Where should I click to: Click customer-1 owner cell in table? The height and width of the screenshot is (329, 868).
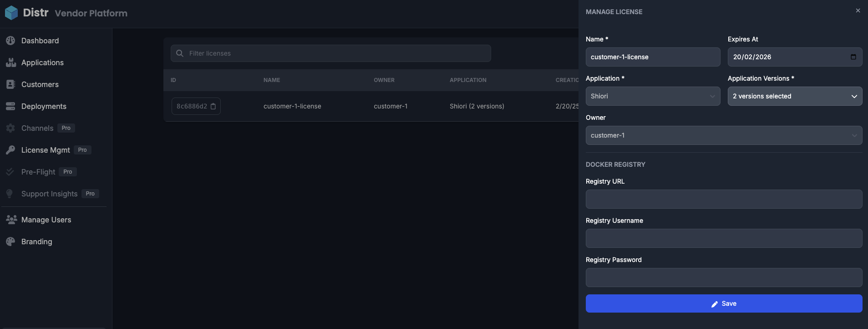pos(391,106)
